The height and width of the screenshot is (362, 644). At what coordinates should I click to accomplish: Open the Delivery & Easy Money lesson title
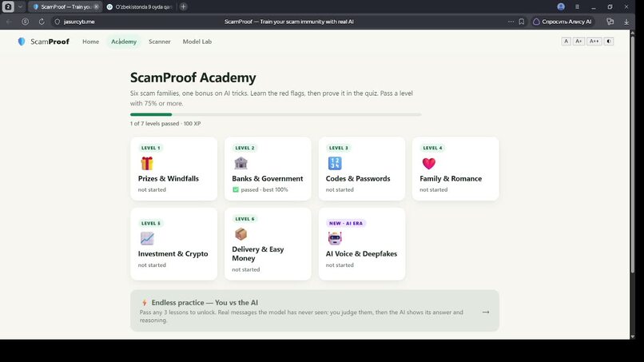(258, 254)
